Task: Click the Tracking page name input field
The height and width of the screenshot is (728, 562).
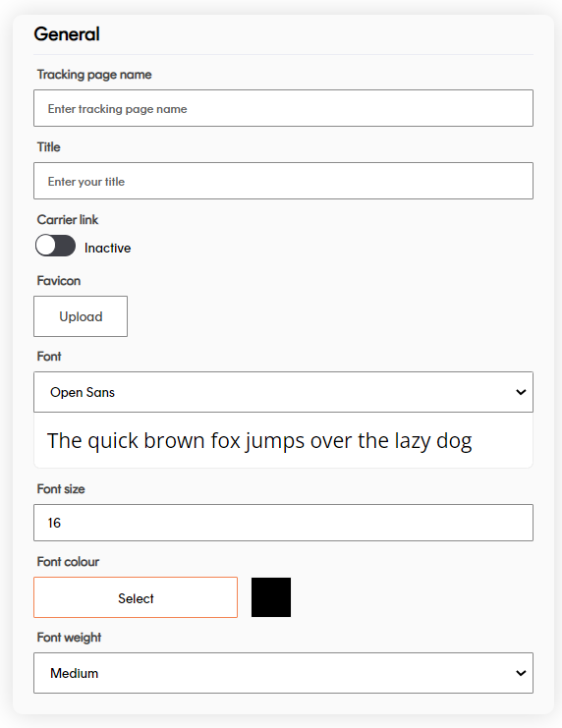Action: coord(283,108)
